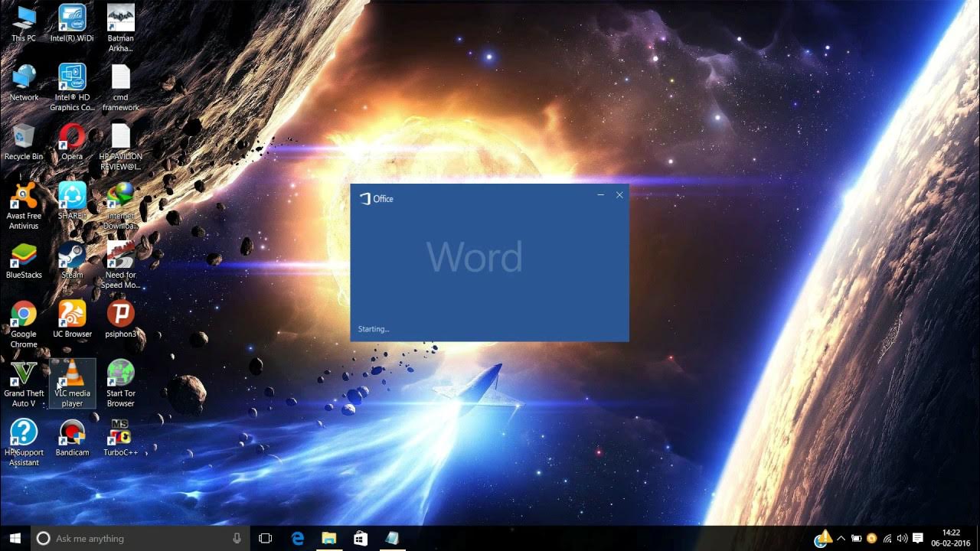Select the Google Chrome shortcut

[x=24, y=324]
